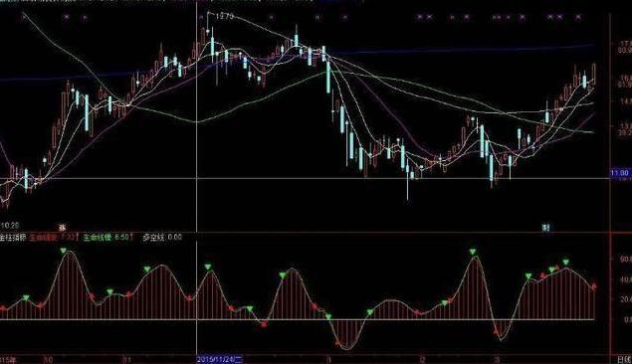Click the green triangle beside the crosshair line
The width and height of the screenshot is (632, 364).
coord(208,267)
